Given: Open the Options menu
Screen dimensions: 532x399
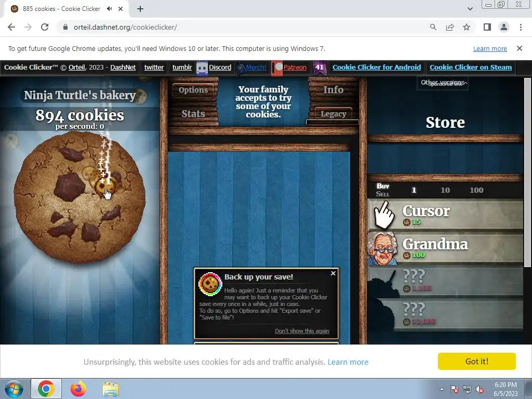Looking at the screenshot, I should tap(193, 90).
